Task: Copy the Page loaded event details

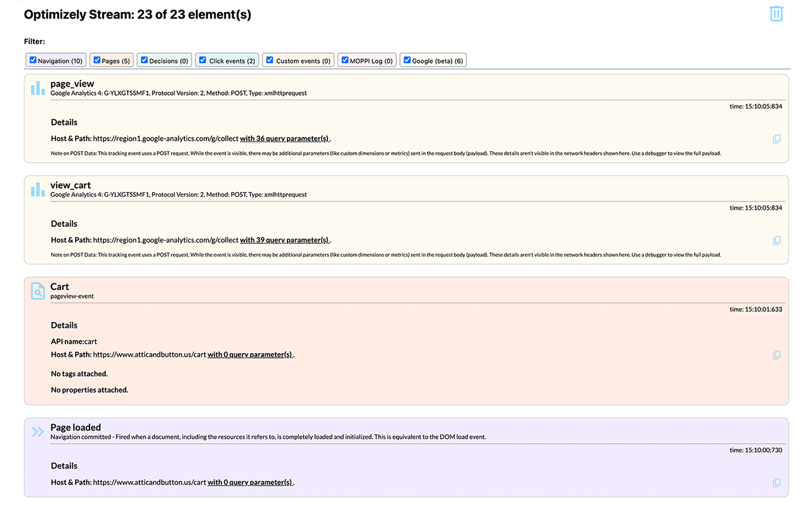Action: 776,482
